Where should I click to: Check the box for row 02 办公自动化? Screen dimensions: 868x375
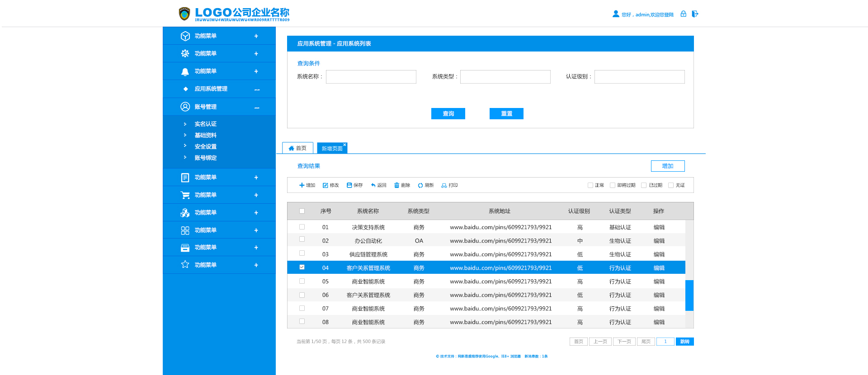[x=302, y=239]
